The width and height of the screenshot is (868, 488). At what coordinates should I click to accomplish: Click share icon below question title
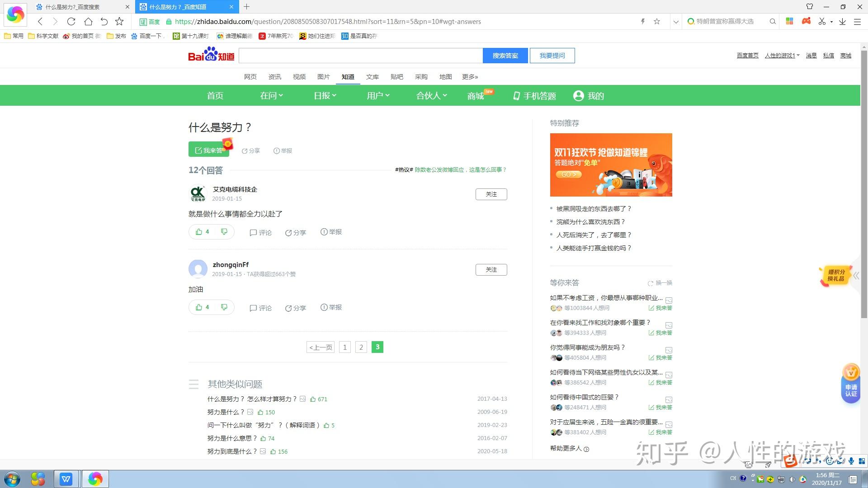(x=245, y=151)
